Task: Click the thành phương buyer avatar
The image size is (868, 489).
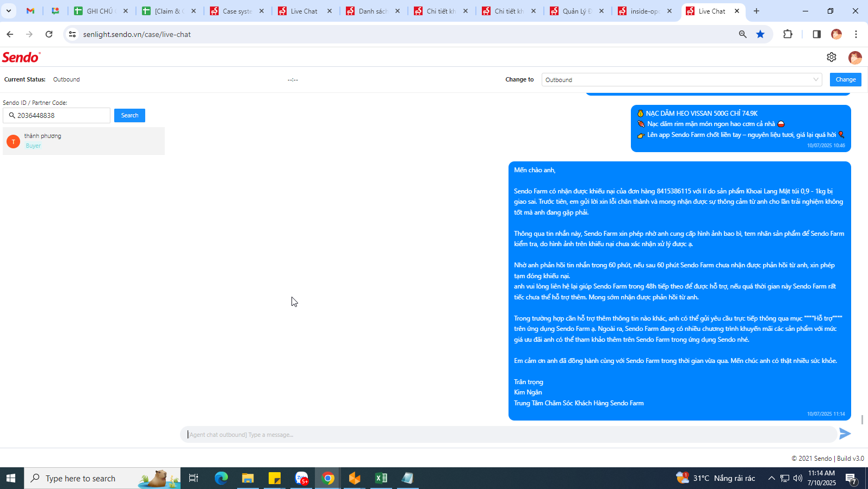Action: click(x=13, y=141)
